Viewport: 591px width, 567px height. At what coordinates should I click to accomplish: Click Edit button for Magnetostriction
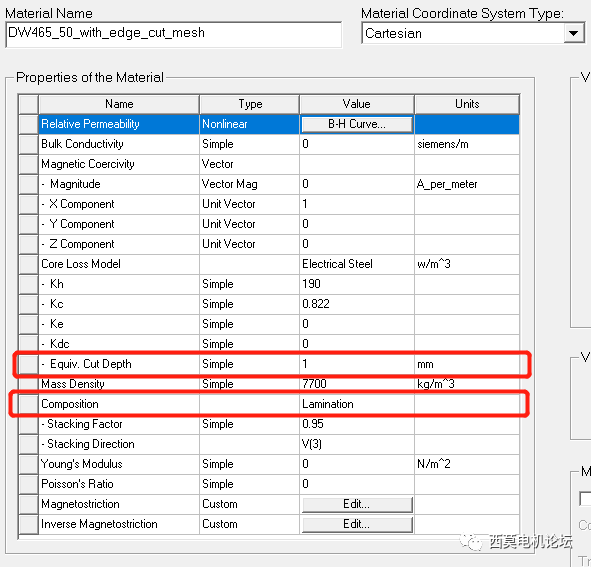click(357, 504)
